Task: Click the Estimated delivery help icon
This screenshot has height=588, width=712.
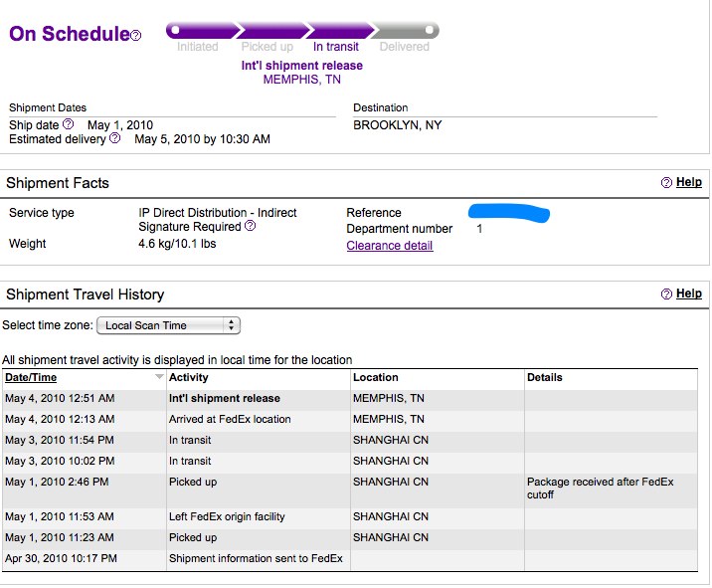Action: 115,137
